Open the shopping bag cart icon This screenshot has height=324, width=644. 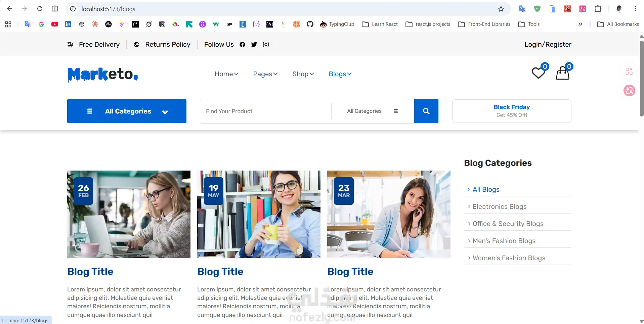coord(563,73)
